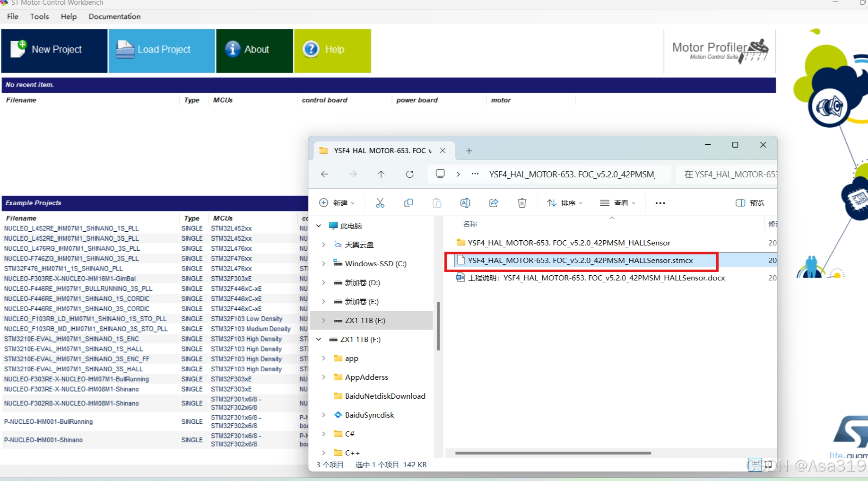
Task: Select example NUCLEO-F446RE_IHM07M1_BULLRUNNING_3S_PLL
Action: [x=78, y=289]
